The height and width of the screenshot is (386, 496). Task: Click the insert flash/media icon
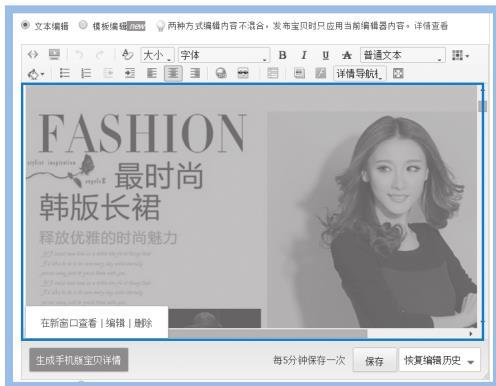point(321,73)
